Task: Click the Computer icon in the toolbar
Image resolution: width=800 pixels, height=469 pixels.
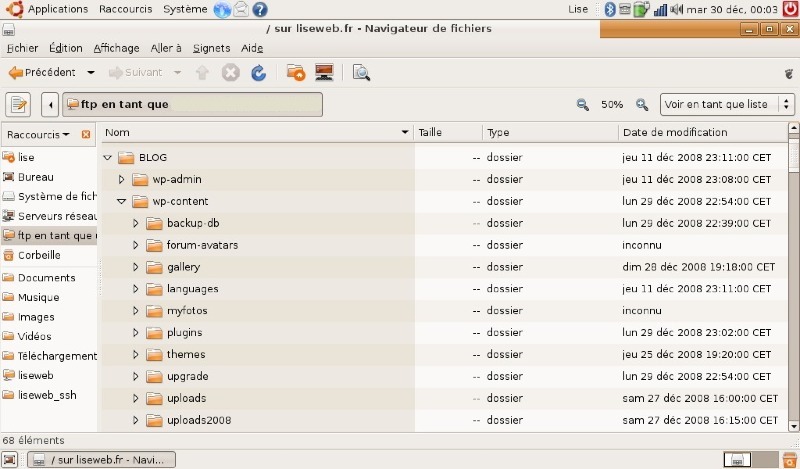Action: click(x=324, y=73)
